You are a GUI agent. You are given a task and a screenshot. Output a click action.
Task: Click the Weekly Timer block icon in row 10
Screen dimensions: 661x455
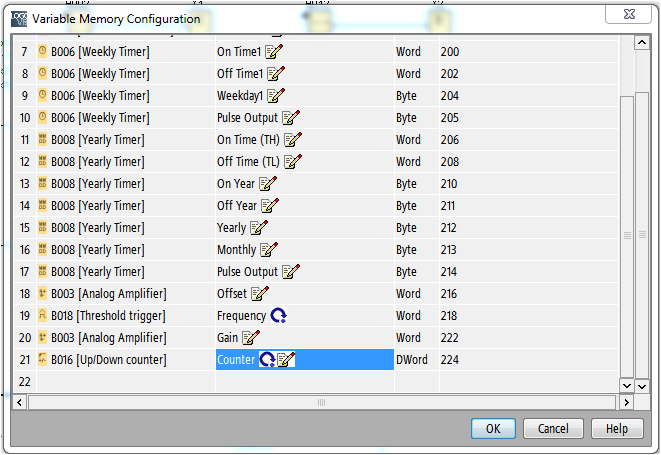pos(42,117)
